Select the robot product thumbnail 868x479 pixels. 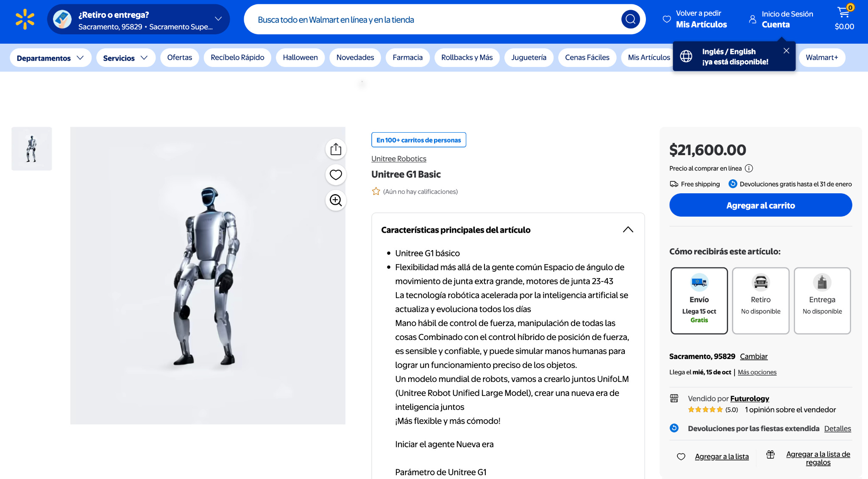[x=32, y=149]
